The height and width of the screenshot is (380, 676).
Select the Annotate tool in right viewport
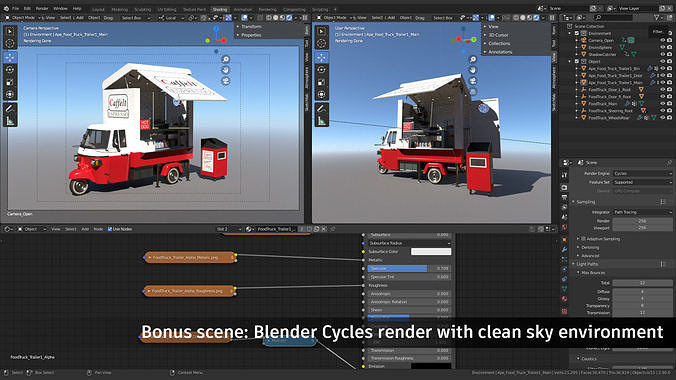tap(322, 109)
